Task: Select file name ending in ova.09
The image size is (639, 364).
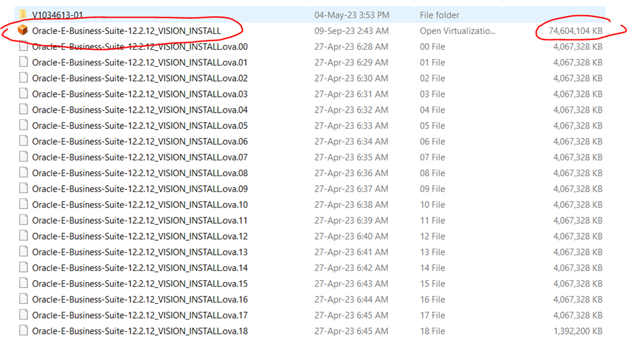Action: [140, 189]
